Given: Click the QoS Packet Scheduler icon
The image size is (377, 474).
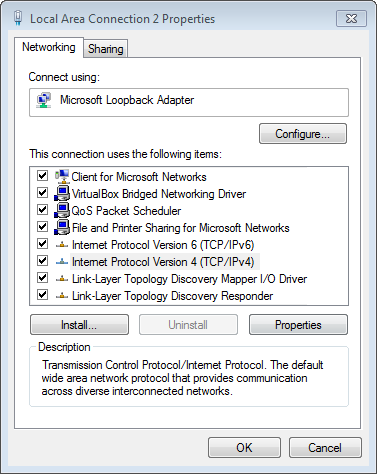Looking at the screenshot, I should pyautogui.click(x=62, y=210).
